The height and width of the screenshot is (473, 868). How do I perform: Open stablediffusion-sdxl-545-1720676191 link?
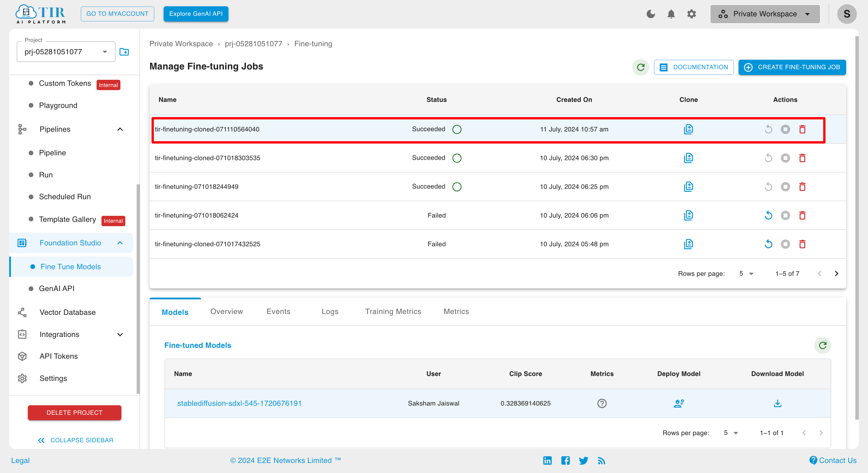pyautogui.click(x=239, y=403)
